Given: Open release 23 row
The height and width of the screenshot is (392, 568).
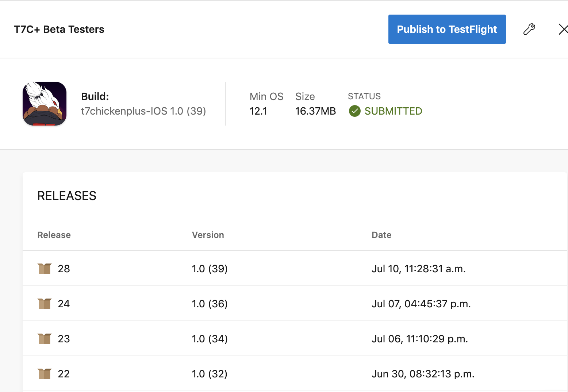Looking at the screenshot, I should pos(295,339).
